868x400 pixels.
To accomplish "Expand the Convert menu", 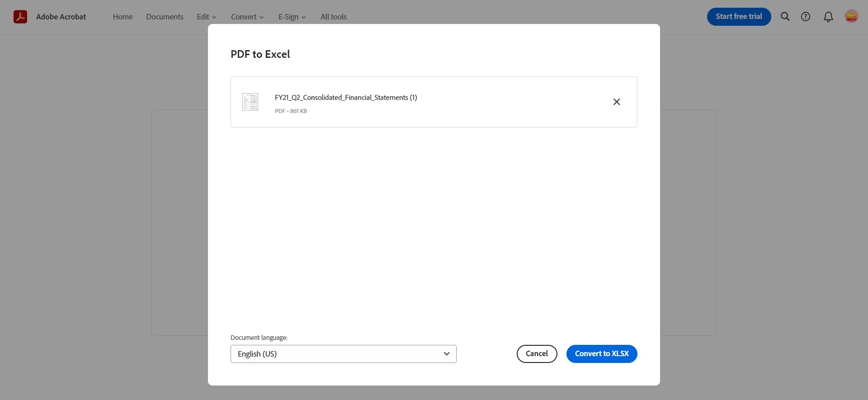I will coord(247,17).
